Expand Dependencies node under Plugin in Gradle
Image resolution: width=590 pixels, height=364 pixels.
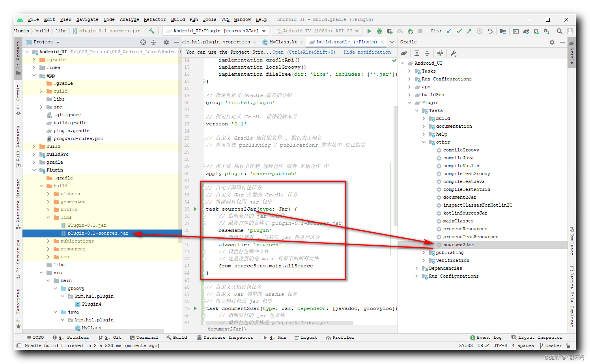(416, 268)
